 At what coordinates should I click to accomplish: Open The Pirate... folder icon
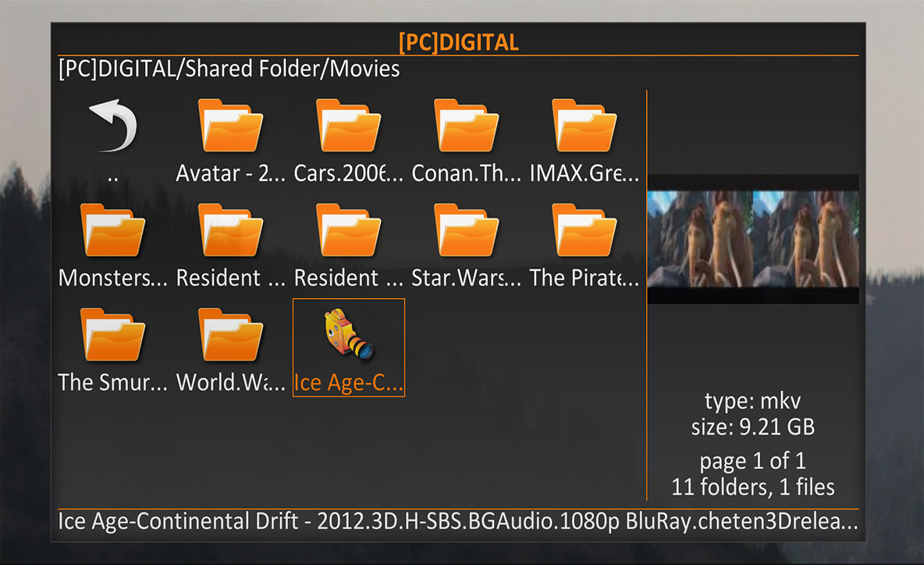click(584, 230)
